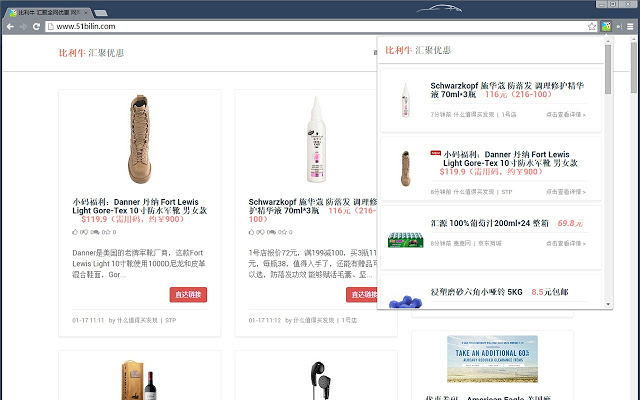Click 点击查看详情 in the popup Danner row
The image size is (640, 400).
click(x=566, y=192)
